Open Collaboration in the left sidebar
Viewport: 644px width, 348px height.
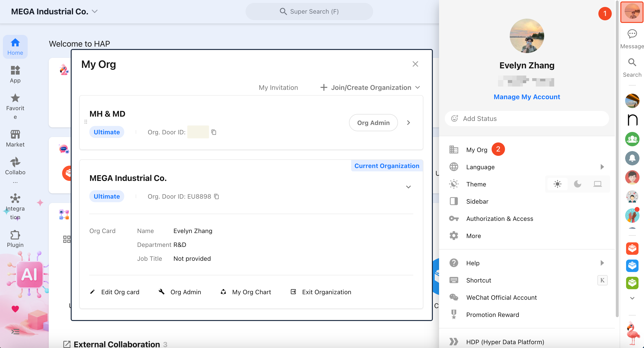click(x=15, y=170)
